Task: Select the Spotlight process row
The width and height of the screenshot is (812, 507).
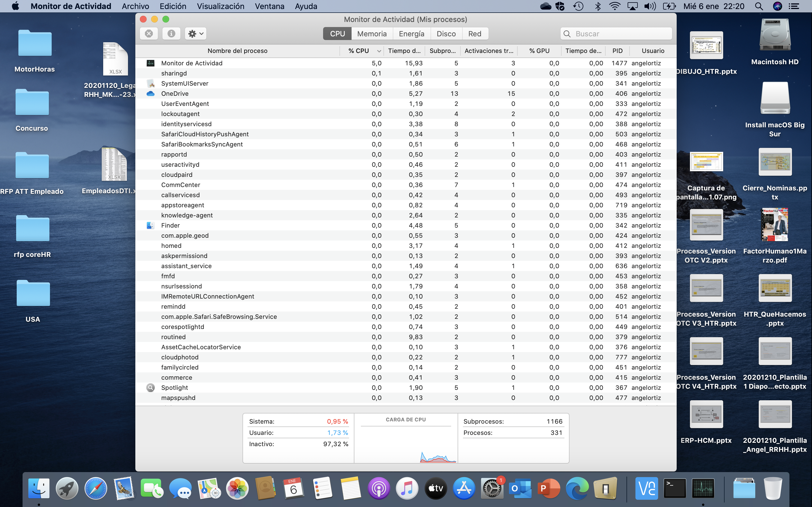Action: click(x=175, y=388)
